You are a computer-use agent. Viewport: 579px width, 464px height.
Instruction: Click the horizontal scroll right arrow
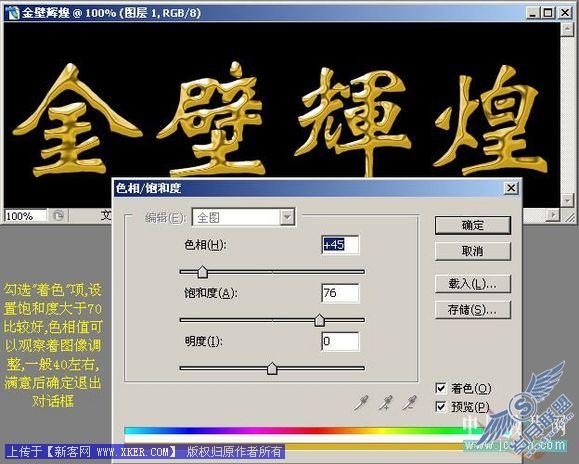point(553,215)
